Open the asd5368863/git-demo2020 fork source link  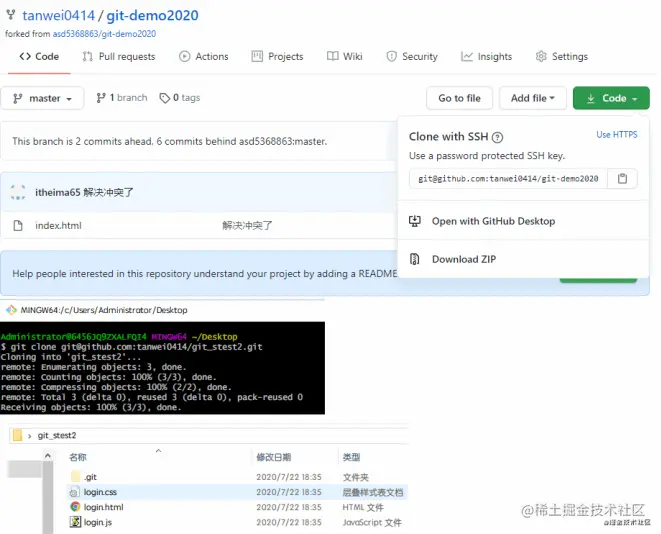(104, 34)
